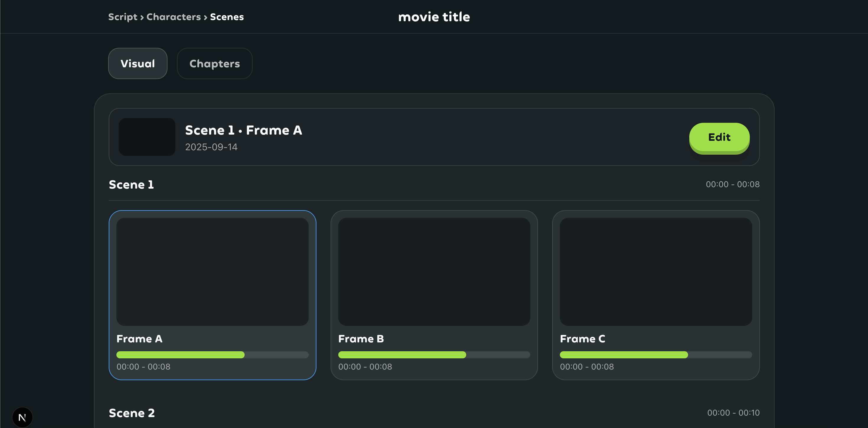The width and height of the screenshot is (868, 428).
Task: Click Scenes in the breadcrumb
Action: point(226,17)
